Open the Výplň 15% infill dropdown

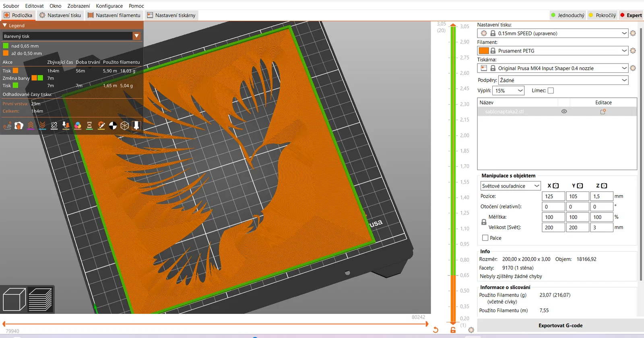click(509, 91)
